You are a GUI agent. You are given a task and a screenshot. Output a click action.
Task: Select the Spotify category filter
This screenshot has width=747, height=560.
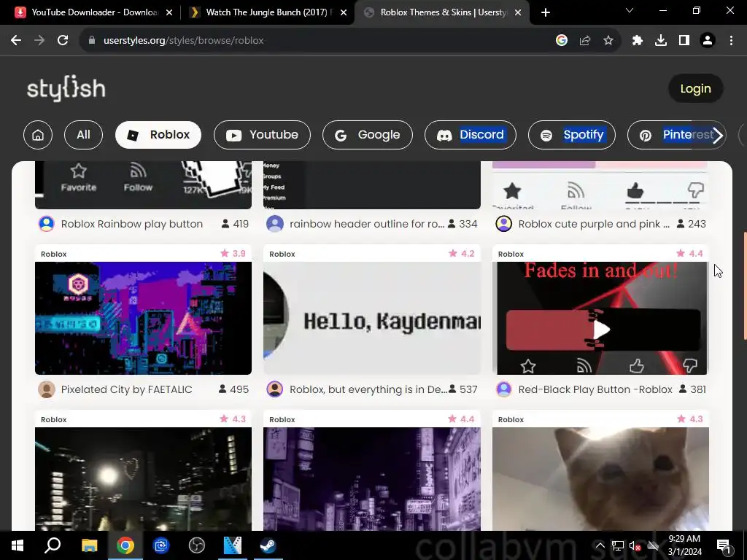[x=572, y=135]
